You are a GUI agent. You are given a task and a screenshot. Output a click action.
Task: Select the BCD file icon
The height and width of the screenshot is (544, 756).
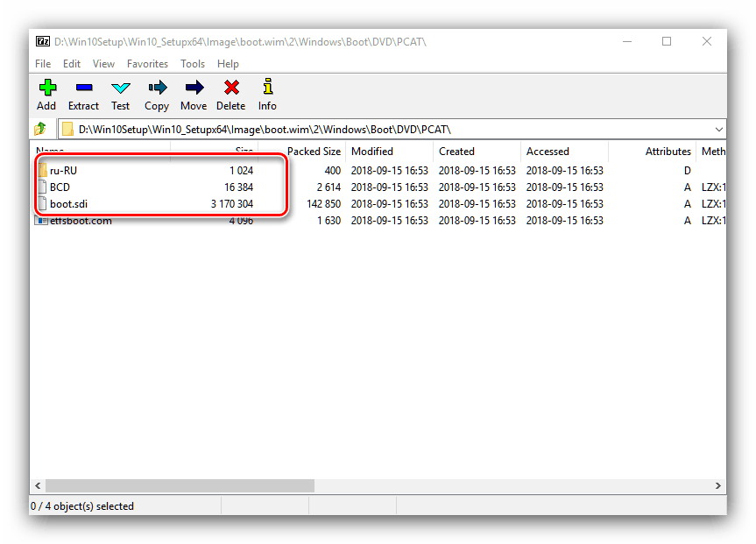point(42,187)
